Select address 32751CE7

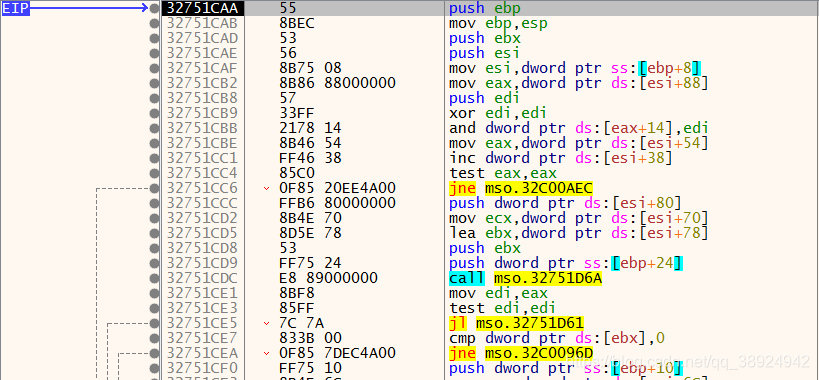click(202, 339)
